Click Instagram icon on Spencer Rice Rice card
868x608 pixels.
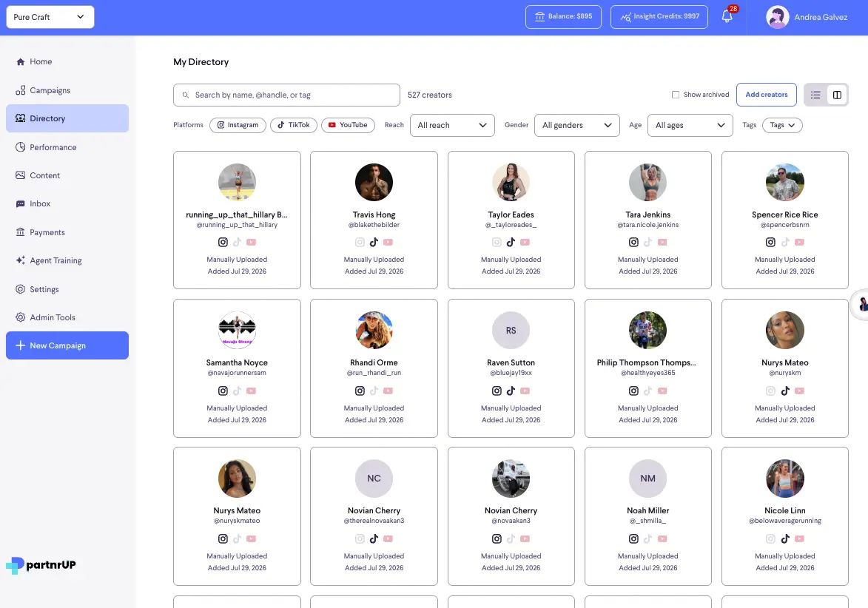click(770, 243)
